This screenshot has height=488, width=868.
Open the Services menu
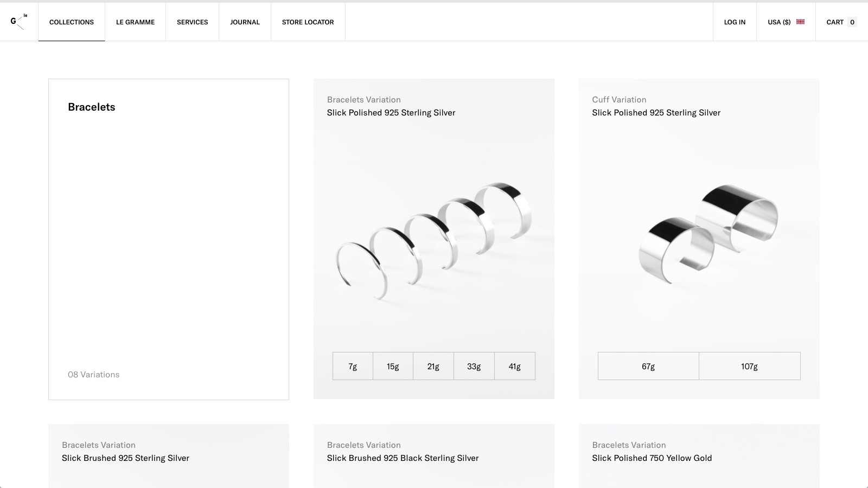point(192,22)
